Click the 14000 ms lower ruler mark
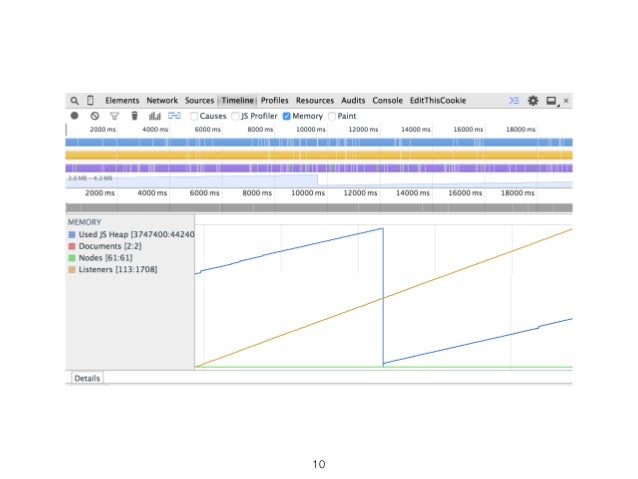The width and height of the screenshot is (638, 479). (413, 193)
